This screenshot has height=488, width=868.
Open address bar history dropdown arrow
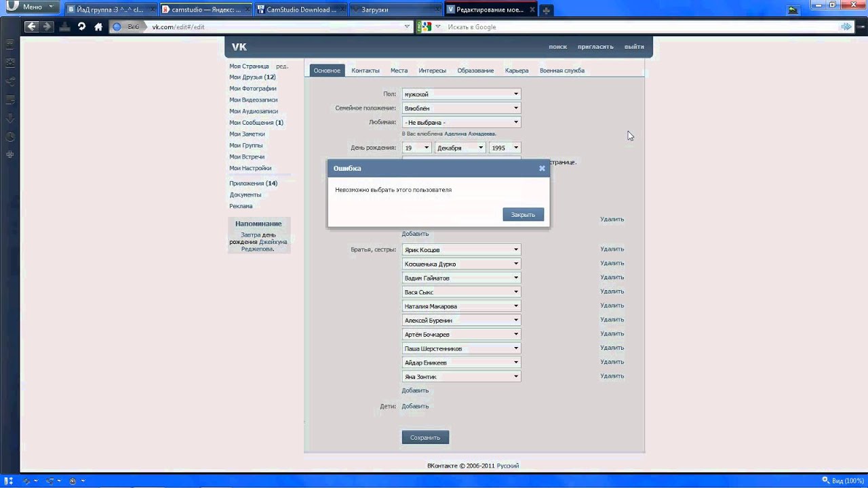(407, 26)
